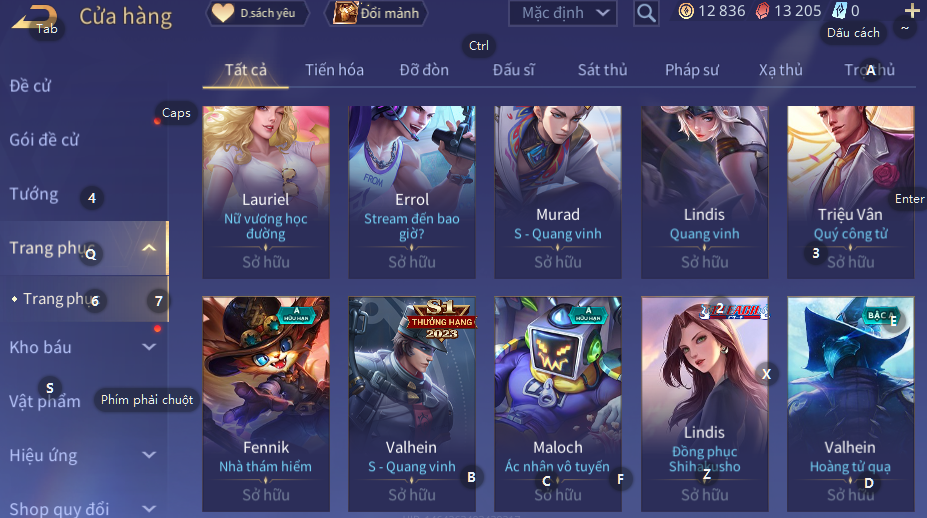Click the red gem currency icon
927x518 pixels.
pyautogui.click(x=763, y=11)
